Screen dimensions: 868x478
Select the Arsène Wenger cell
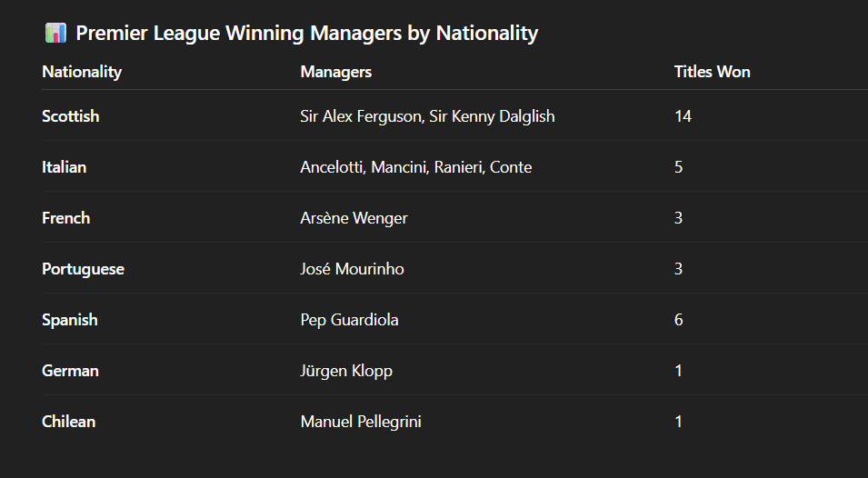tap(354, 218)
